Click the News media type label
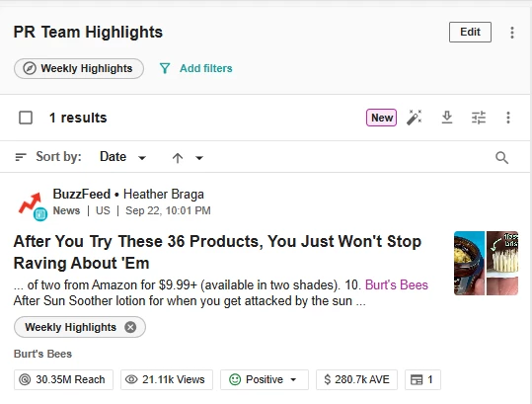The image size is (532, 404). coord(66,210)
